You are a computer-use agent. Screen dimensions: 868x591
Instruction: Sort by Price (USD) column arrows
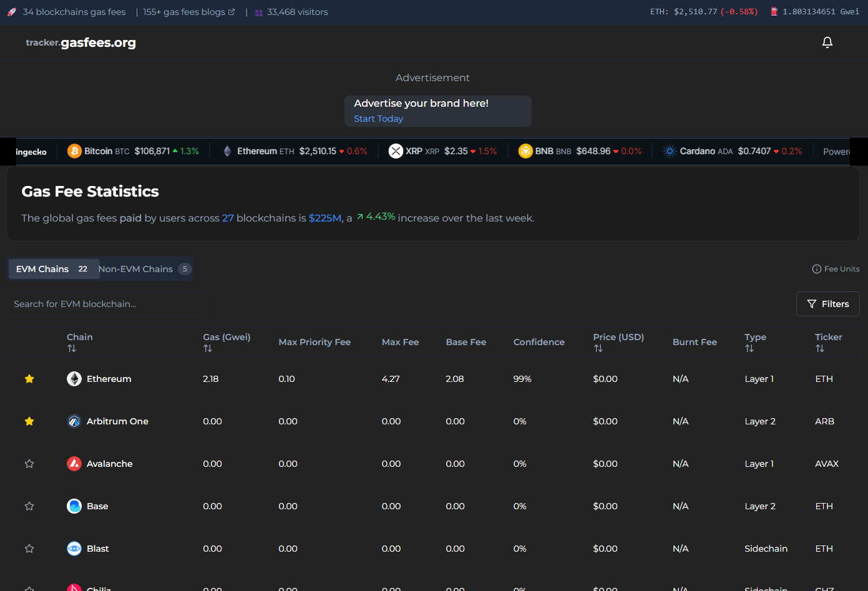point(598,348)
